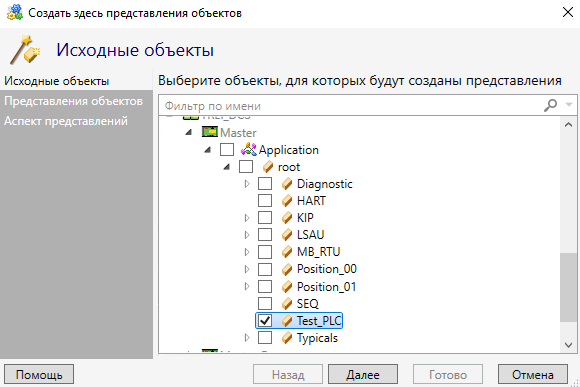Expand the Diagnostic node
Viewport: 580px width, 387px height.
tap(247, 184)
